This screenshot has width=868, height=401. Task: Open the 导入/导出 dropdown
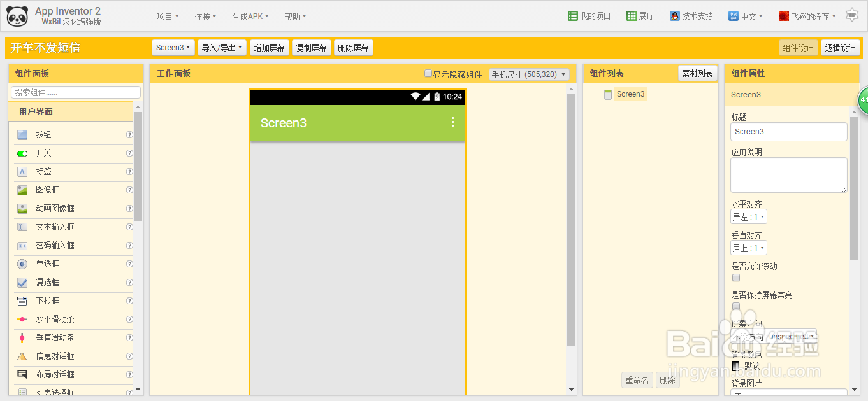222,48
